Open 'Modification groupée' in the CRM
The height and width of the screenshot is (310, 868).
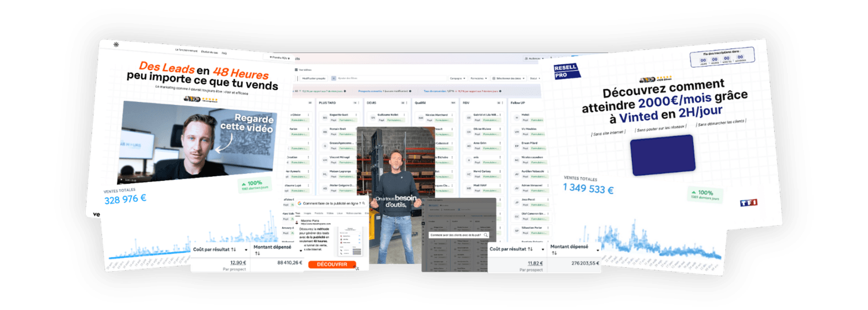(314, 77)
